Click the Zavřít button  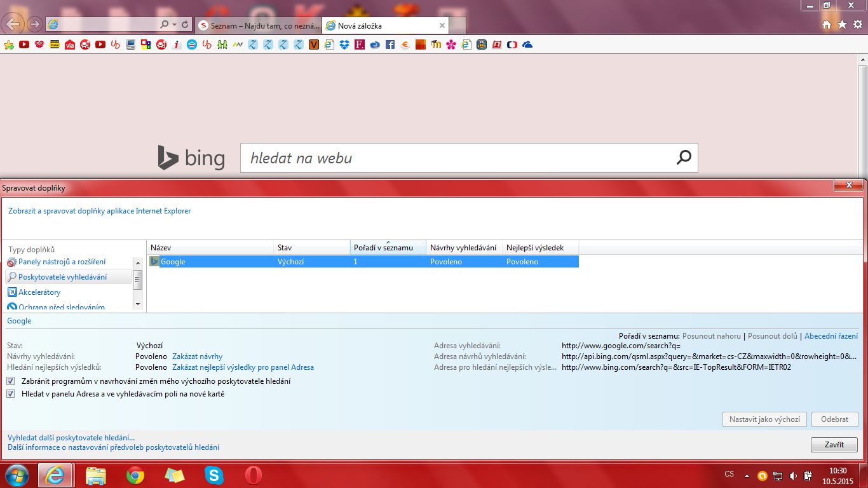click(834, 445)
